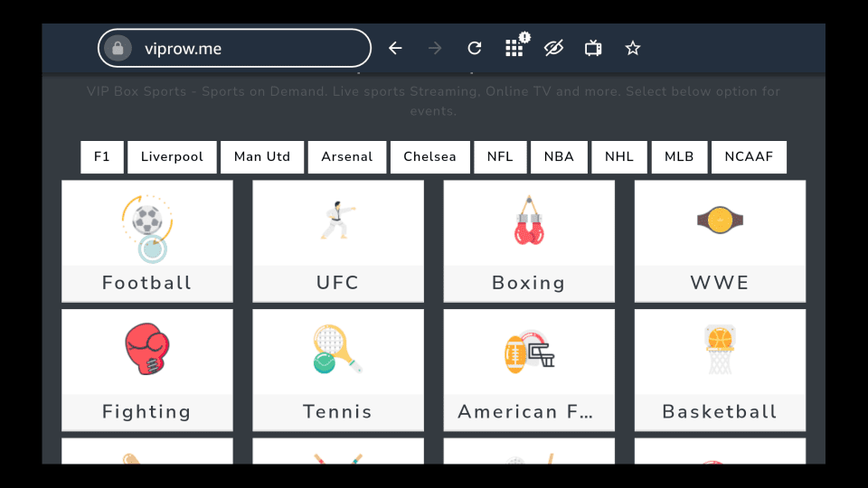
Task: Select the Liverpool quick link
Action: pos(172,157)
